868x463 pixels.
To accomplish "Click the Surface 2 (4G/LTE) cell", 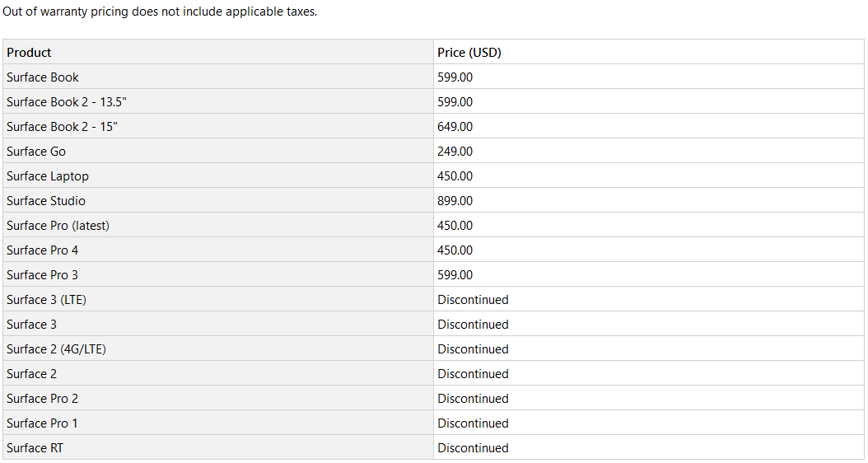I will pyautogui.click(x=218, y=349).
